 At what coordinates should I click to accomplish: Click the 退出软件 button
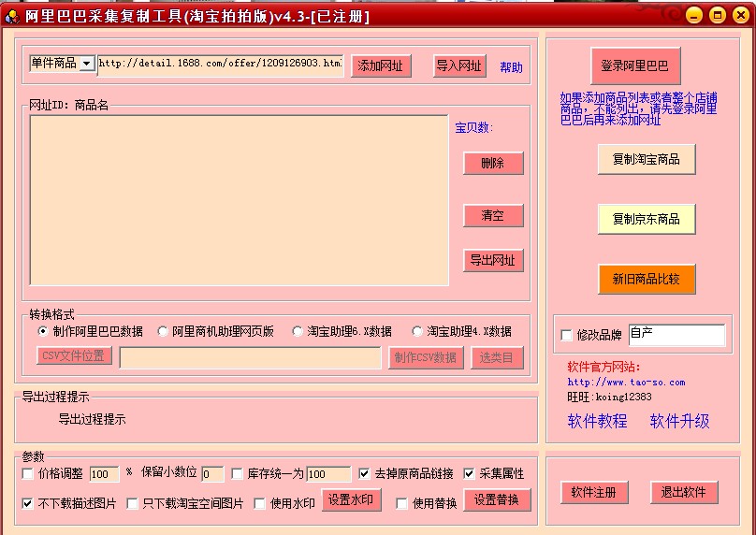[684, 493]
